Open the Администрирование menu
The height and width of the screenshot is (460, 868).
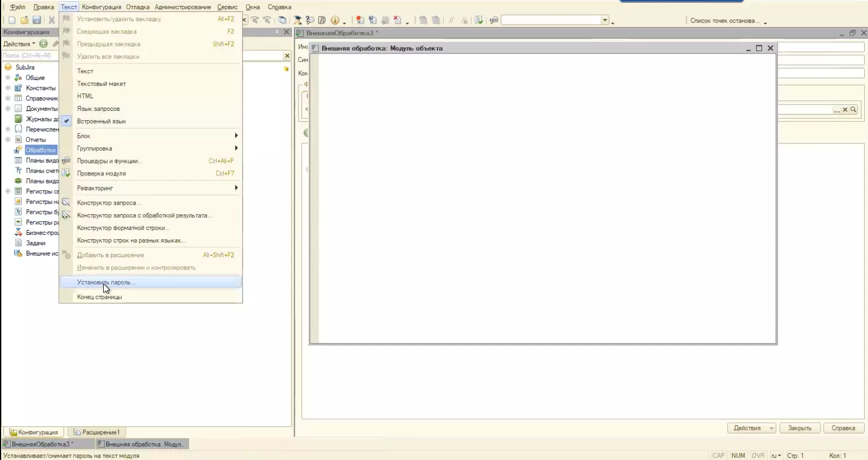click(182, 7)
